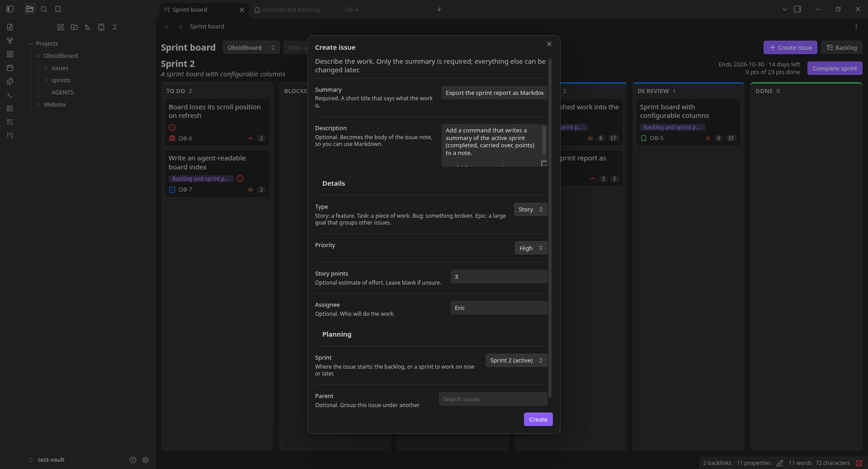The height and width of the screenshot is (469, 868).
Task: Open the bookmarks pane icon
Action: [58, 9]
